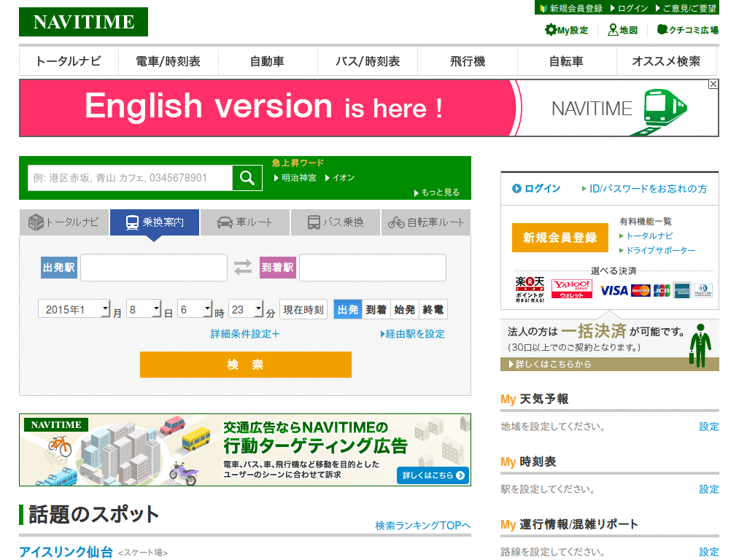Open the hour dropdown showing 6
Screen dimensions: 747x560
[x=195, y=309]
